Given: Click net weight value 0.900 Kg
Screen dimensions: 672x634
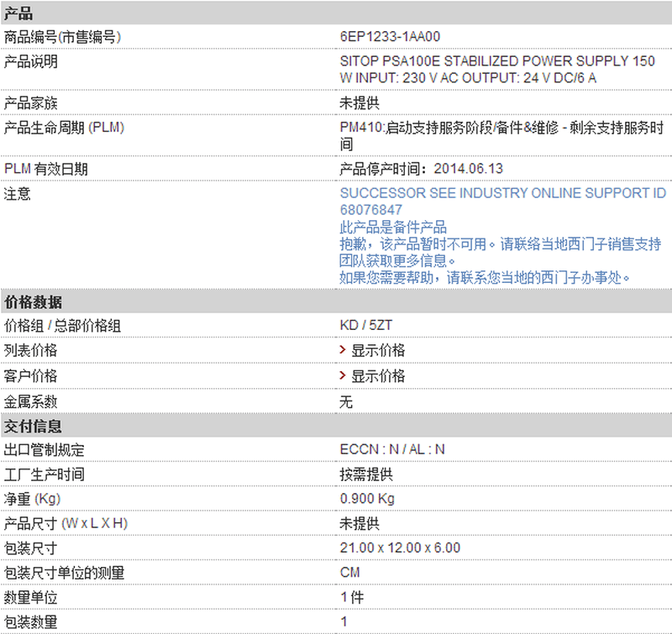Looking at the screenshot, I should click(x=367, y=499).
